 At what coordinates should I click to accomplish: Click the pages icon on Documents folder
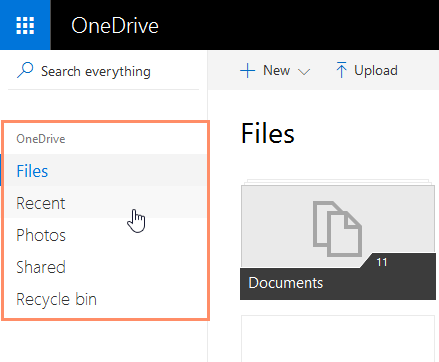tap(337, 229)
